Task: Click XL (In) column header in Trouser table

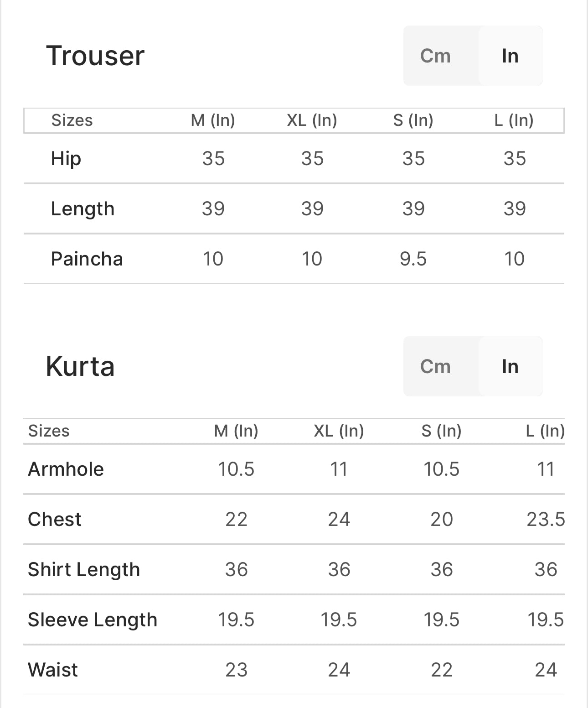Action: [x=312, y=120]
